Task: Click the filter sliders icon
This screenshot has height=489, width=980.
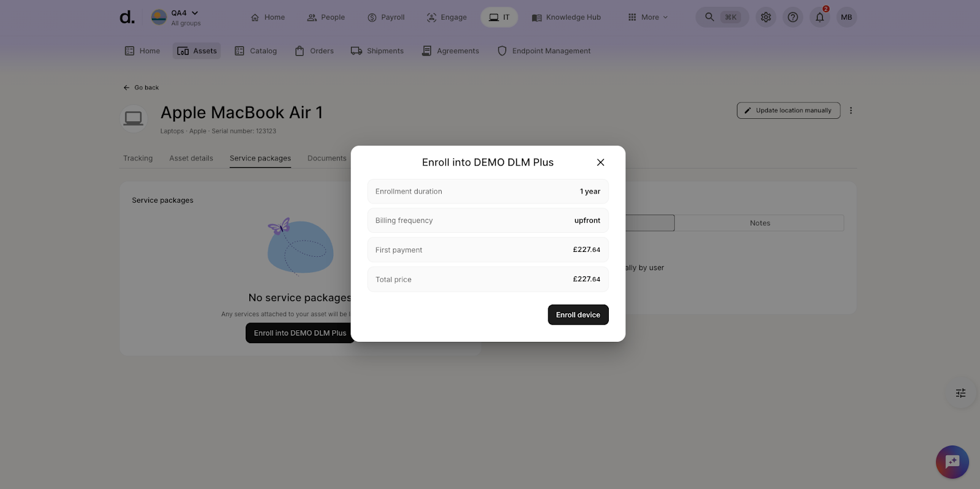Action: (960, 393)
